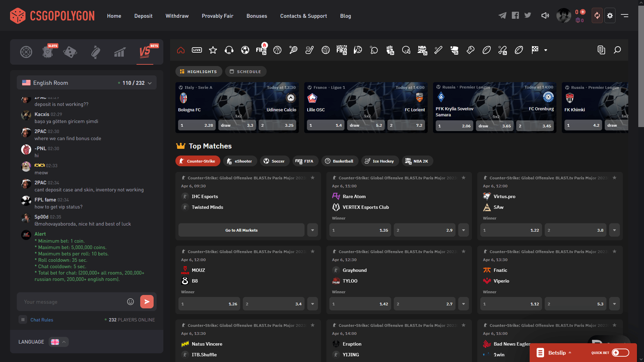Favorite the Natus Vincere match star
The height and width of the screenshot is (362, 644).
tap(313, 325)
